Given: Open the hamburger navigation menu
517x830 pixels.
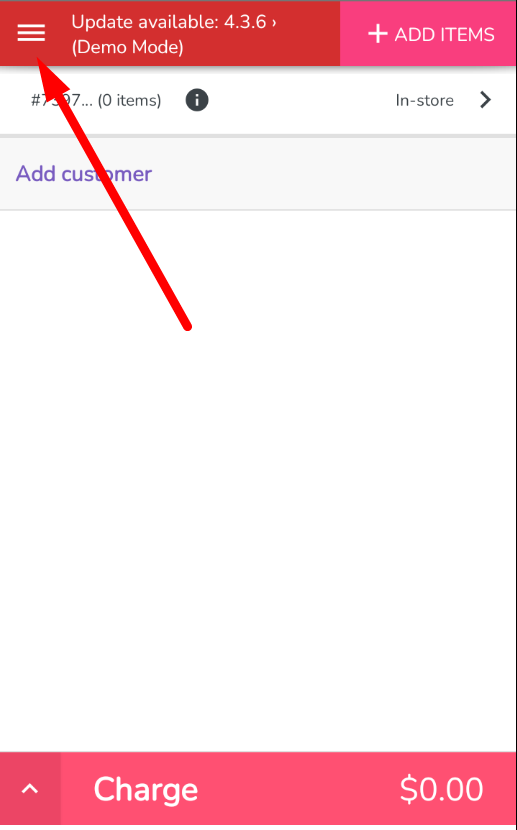Looking at the screenshot, I should pyautogui.click(x=31, y=33).
